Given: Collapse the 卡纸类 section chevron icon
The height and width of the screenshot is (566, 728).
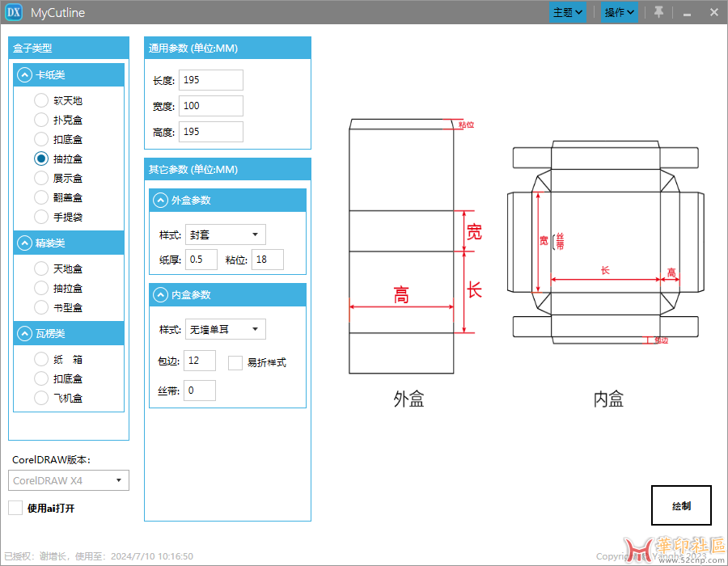Looking at the screenshot, I should 23,75.
